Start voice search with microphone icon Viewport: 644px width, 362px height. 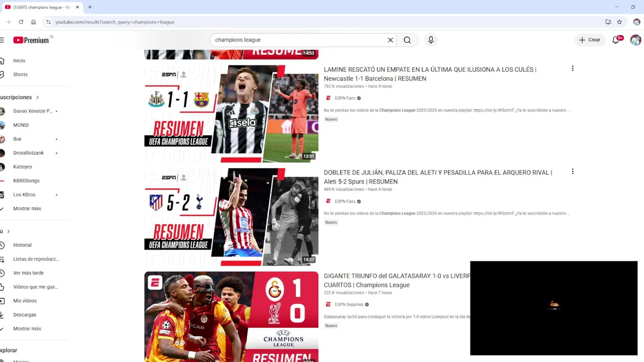click(x=431, y=40)
